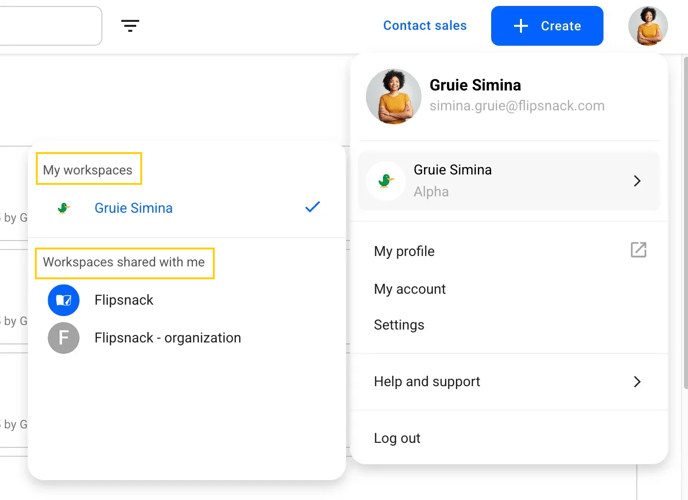
Task: Click the profile avatar in top bar
Action: (648, 26)
